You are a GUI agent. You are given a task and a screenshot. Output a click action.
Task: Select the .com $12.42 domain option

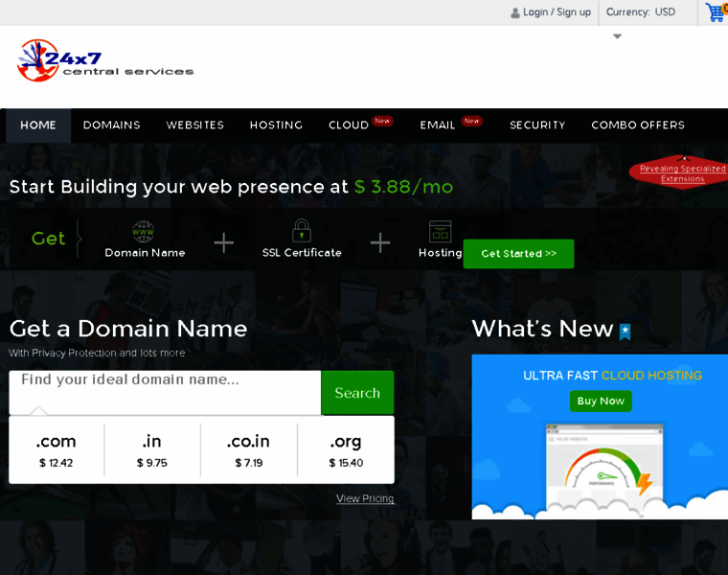click(x=57, y=450)
